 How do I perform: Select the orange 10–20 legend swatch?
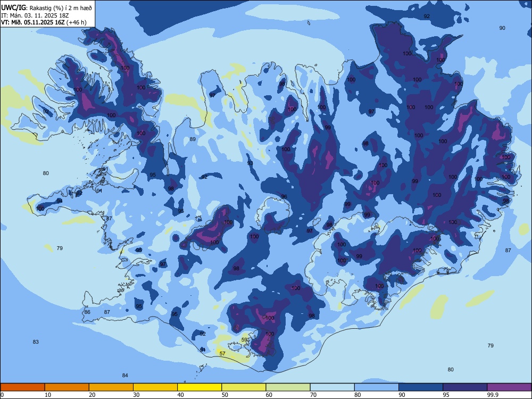[67, 387]
